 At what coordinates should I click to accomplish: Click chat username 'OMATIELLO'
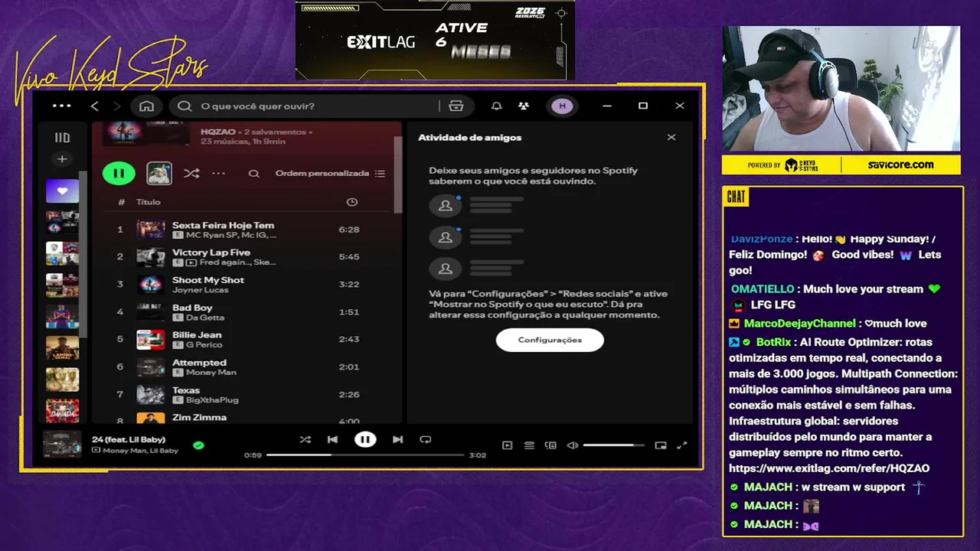click(x=763, y=289)
